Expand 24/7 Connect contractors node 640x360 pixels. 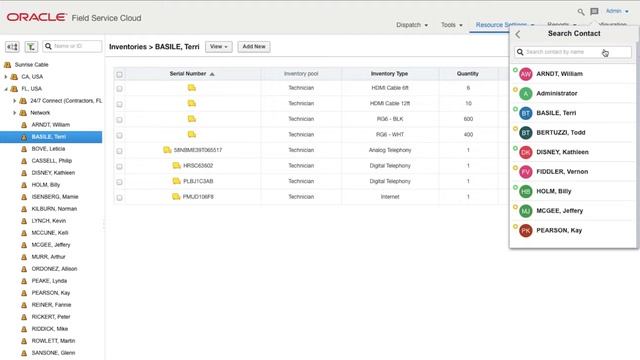coord(15,101)
